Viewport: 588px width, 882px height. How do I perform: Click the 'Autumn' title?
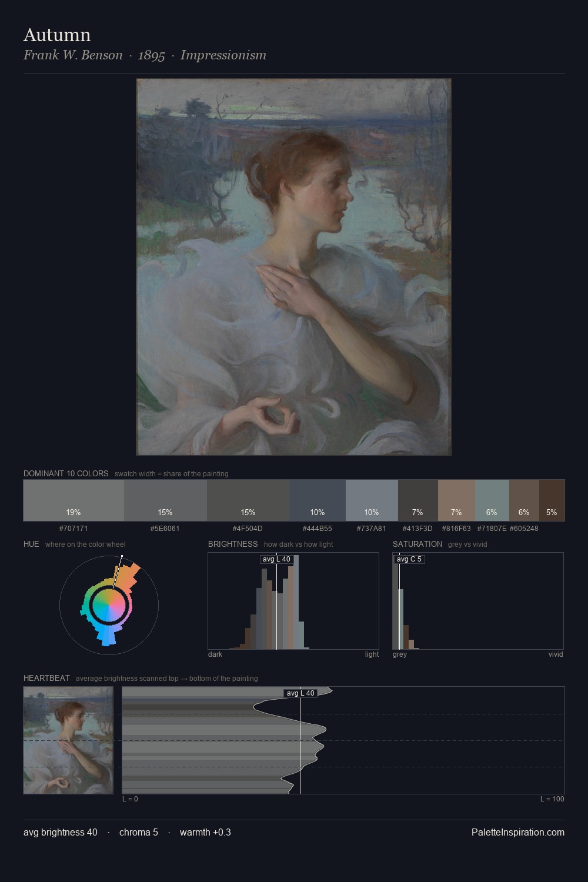(57, 35)
